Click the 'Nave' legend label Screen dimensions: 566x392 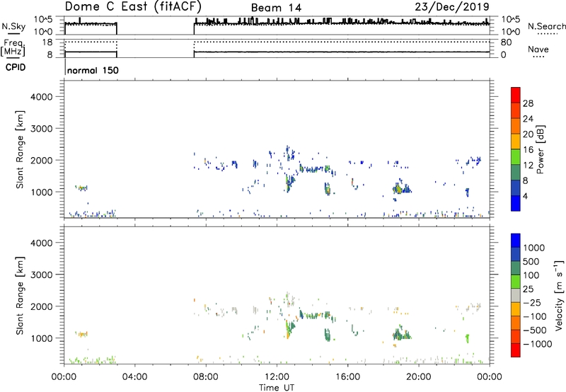click(538, 50)
